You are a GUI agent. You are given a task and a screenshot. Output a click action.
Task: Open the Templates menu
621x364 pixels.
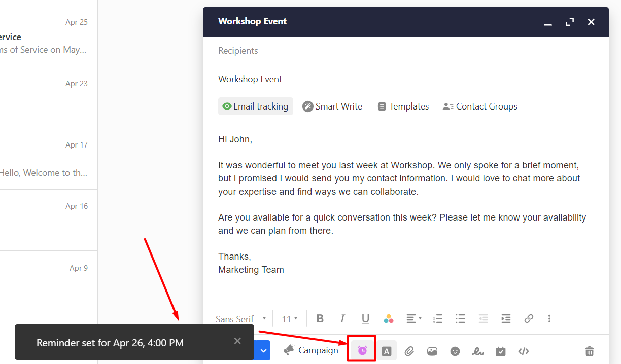coord(403,106)
